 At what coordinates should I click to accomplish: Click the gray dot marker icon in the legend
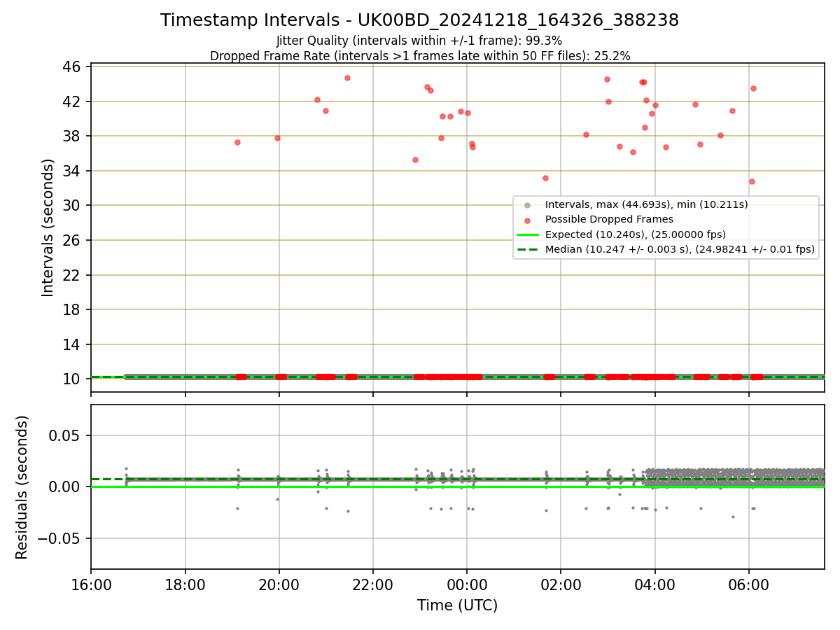coord(528,205)
